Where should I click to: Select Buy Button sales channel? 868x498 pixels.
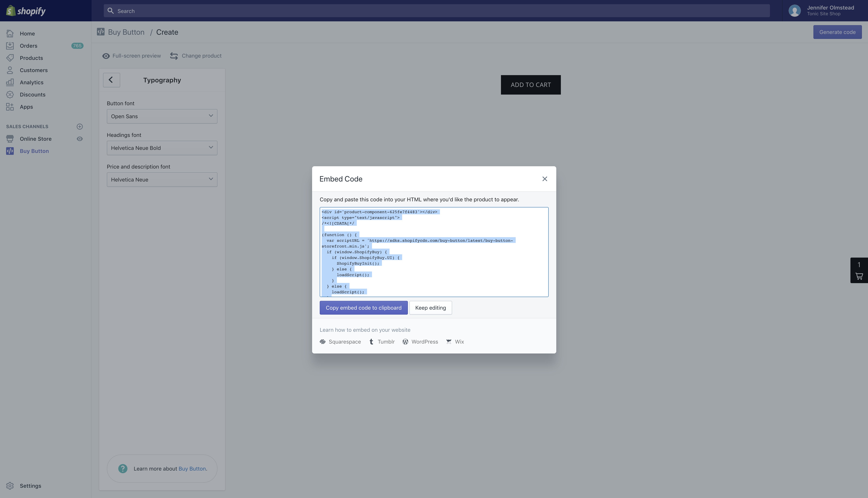point(34,151)
